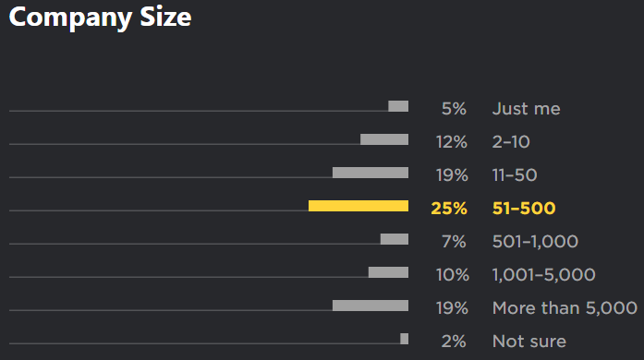Click the yellow 51–500 bar

(x=358, y=206)
